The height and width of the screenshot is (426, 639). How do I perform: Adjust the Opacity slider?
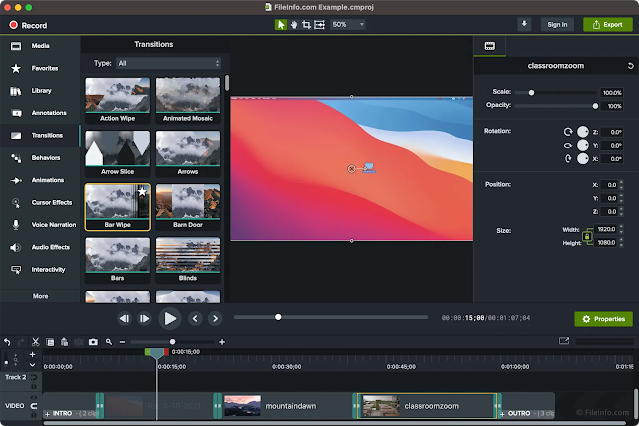[555, 106]
